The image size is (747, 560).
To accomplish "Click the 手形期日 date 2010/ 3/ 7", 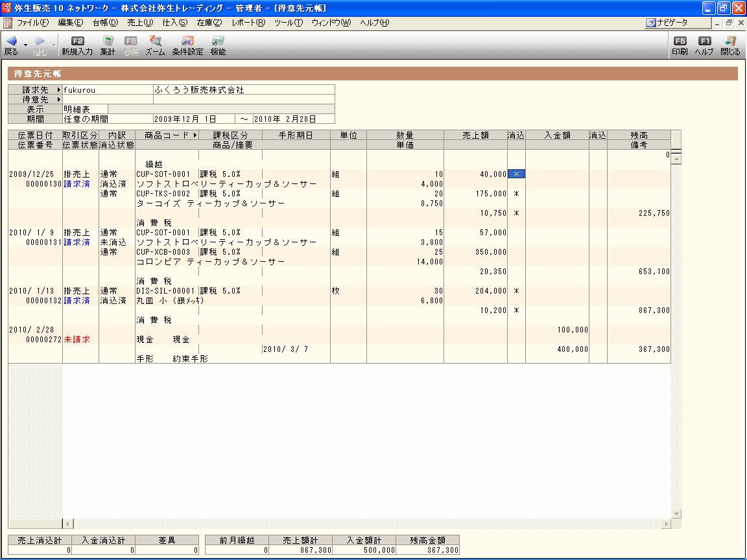I will click(x=286, y=349).
